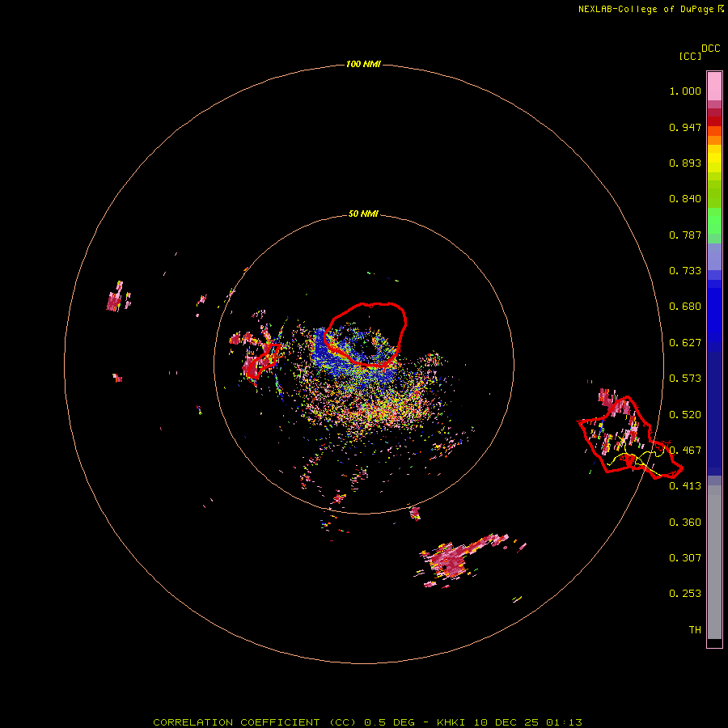Image resolution: width=728 pixels, height=728 pixels.
Task: Click the 0.413 scale value
Action: 685,486
